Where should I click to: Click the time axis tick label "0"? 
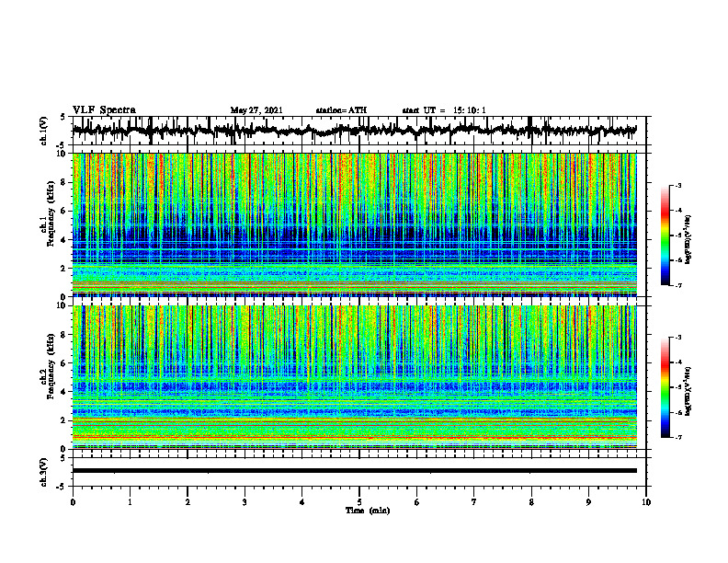click(73, 502)
